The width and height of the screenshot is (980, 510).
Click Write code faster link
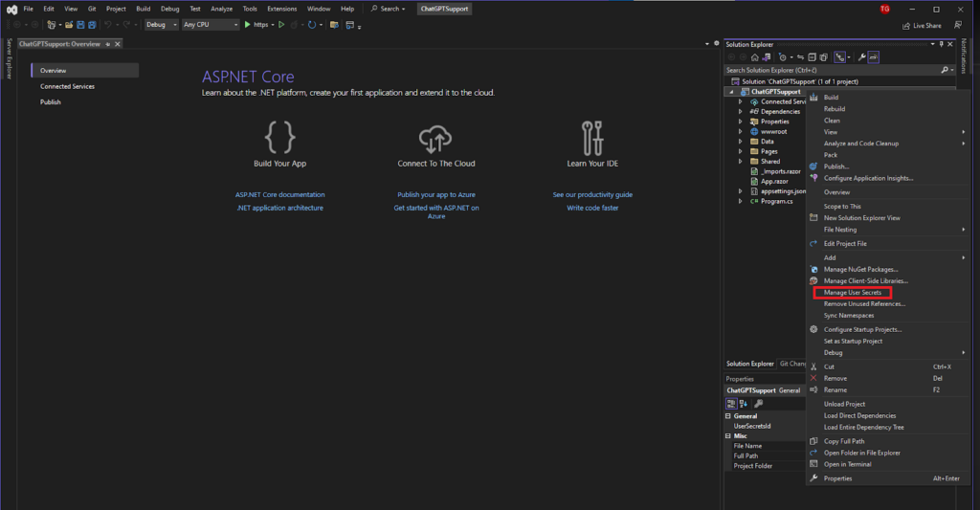coord(592,209)
